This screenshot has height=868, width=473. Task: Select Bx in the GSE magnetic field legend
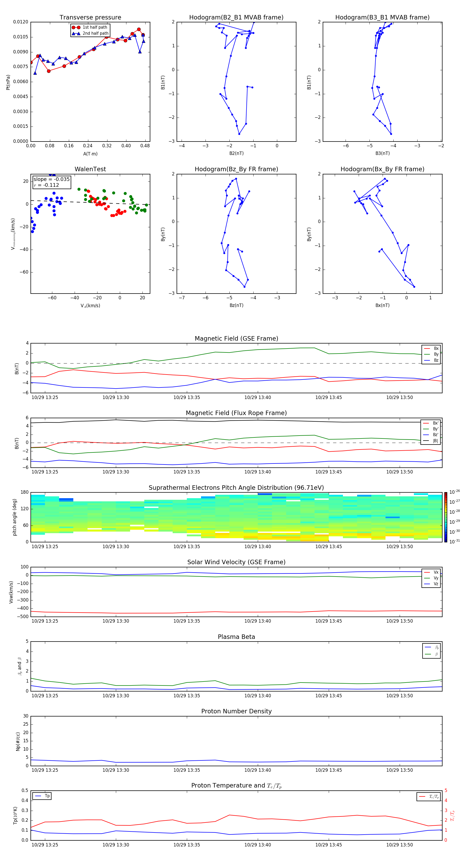tap(431, 349)
